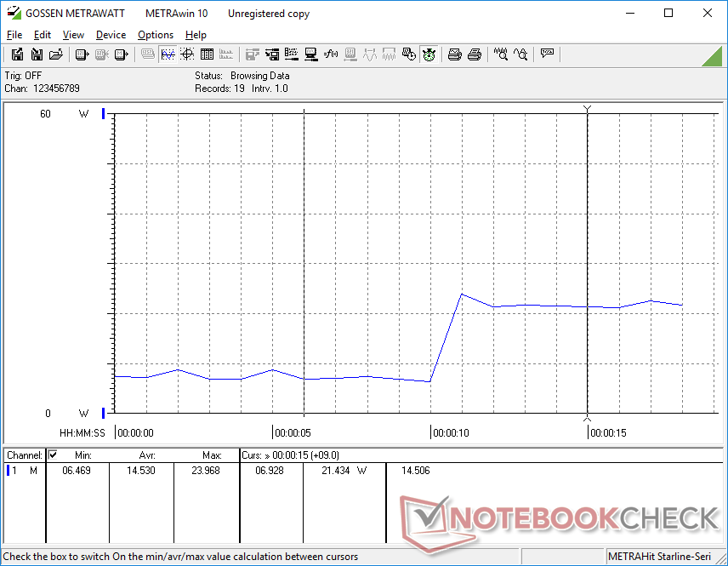Viewport: 728px width, 566px height.
Task: Open the File menu
Action: (x=14, y=35)
